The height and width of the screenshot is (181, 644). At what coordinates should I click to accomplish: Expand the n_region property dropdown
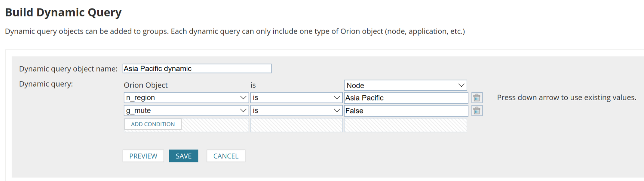pyautogui.click(x=186, y=98)
